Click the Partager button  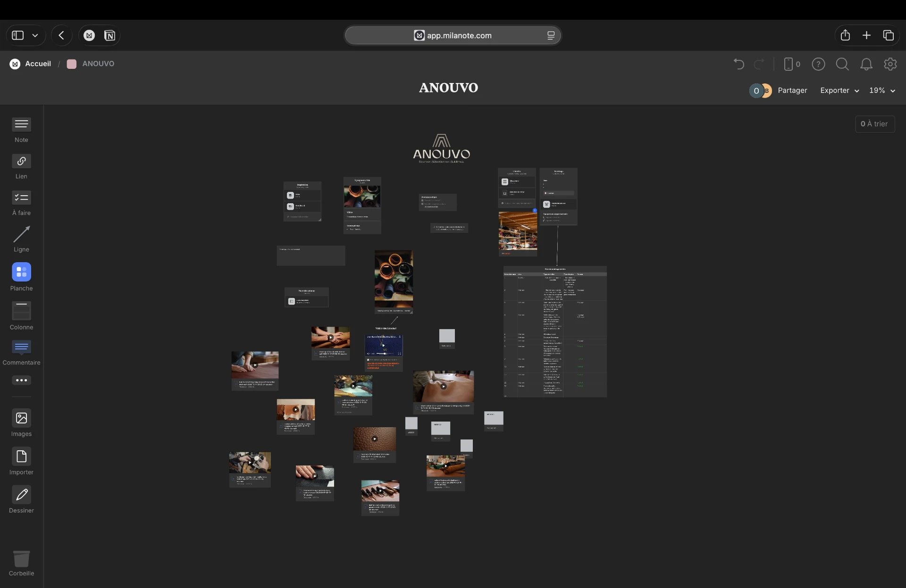[x=792, y=91]
